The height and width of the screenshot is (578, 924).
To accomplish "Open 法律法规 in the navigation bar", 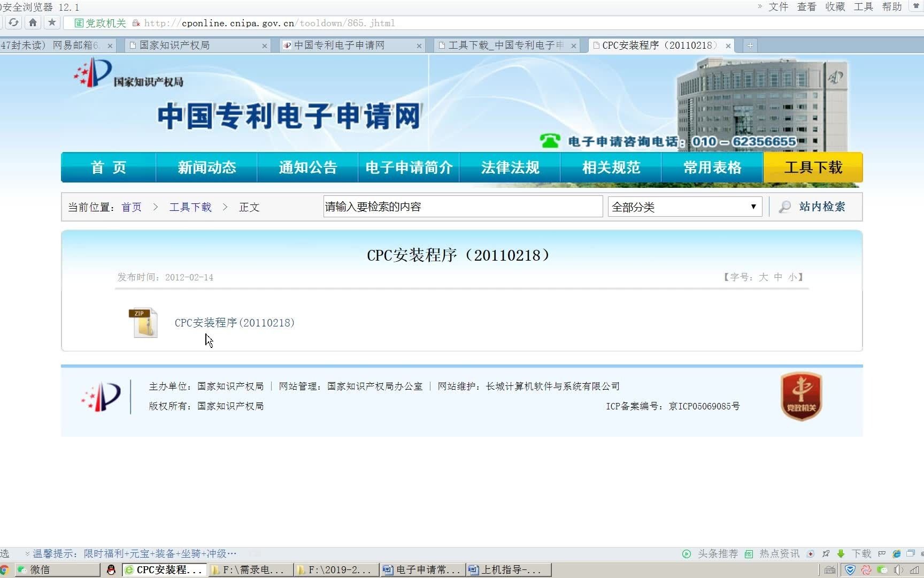I will tap(510, 168).
